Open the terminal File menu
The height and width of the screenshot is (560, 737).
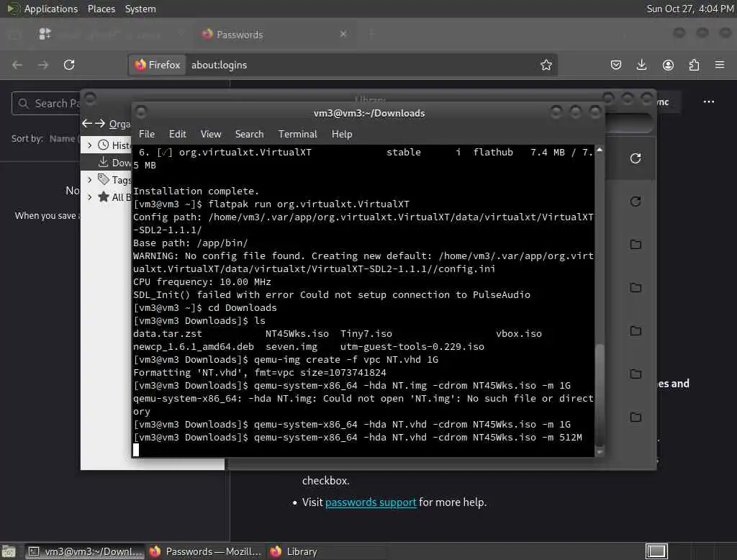[147, 134]
